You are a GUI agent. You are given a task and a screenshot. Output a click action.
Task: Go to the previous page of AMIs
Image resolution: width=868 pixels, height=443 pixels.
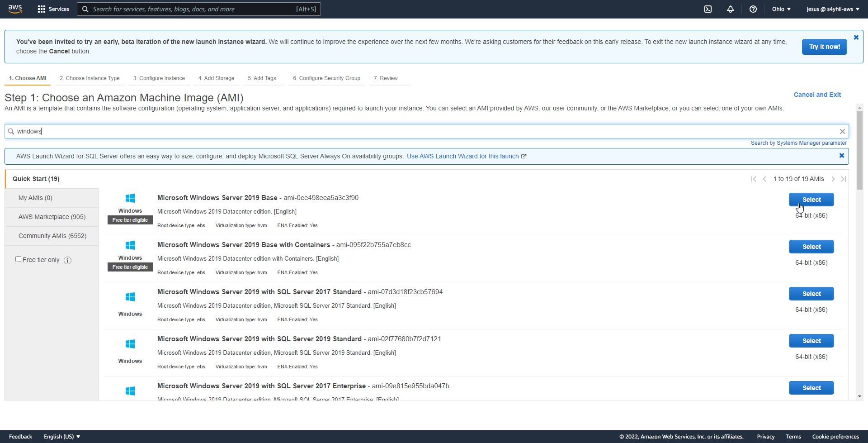pos(764,179)
